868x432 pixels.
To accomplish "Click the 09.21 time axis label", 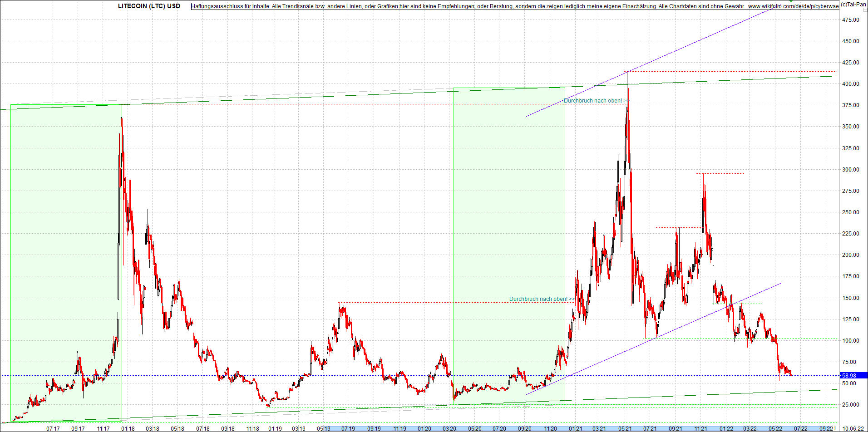I will point(676,429).
